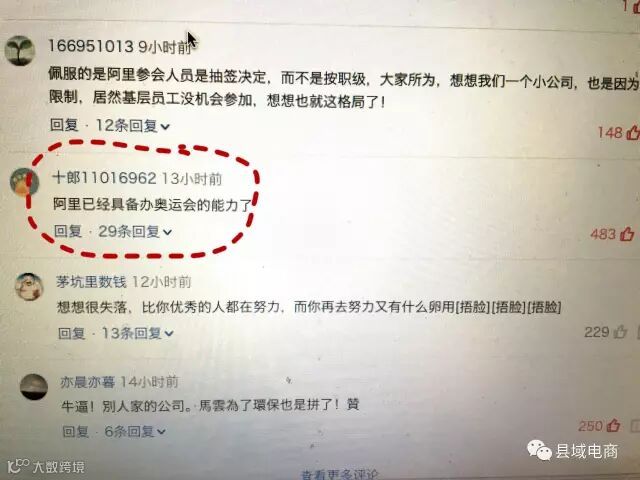Open 茅坑里数钱's profile avatar

point(29,287)
